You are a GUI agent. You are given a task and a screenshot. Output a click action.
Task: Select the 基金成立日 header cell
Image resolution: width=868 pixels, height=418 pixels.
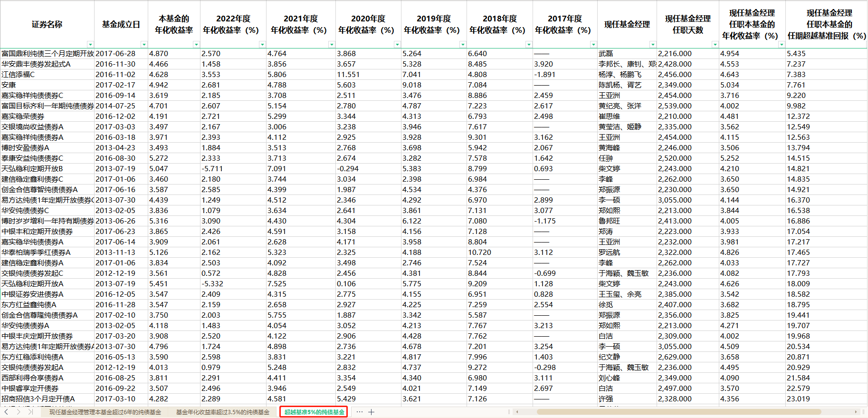[x=121, y=24]
